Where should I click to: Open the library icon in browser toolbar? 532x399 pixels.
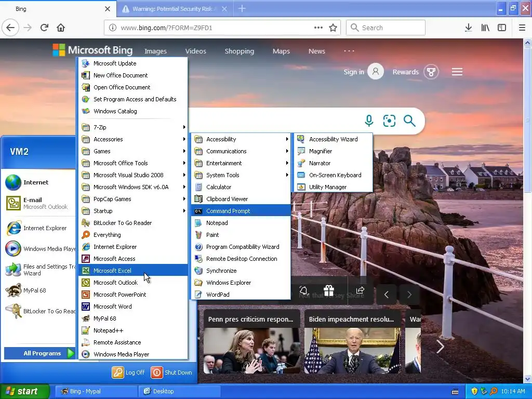pos(485,28)
